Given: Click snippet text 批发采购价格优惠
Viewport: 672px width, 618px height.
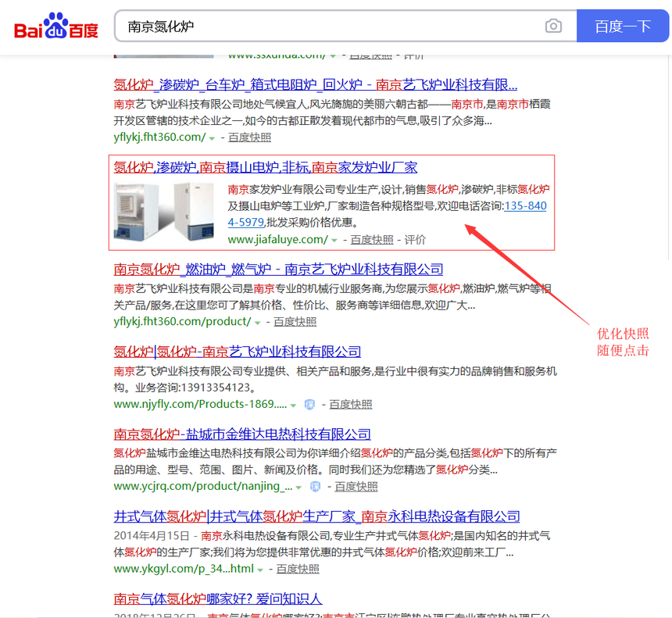Looking at the screenshot, I should (x=312, y=223).
